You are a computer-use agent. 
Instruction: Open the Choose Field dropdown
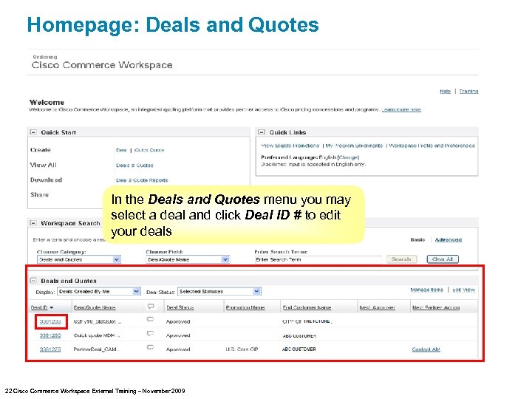225,259
